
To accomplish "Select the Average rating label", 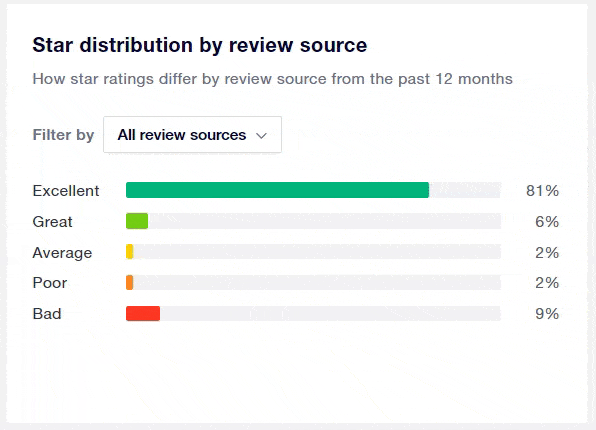I will click(x=62, y=252).
